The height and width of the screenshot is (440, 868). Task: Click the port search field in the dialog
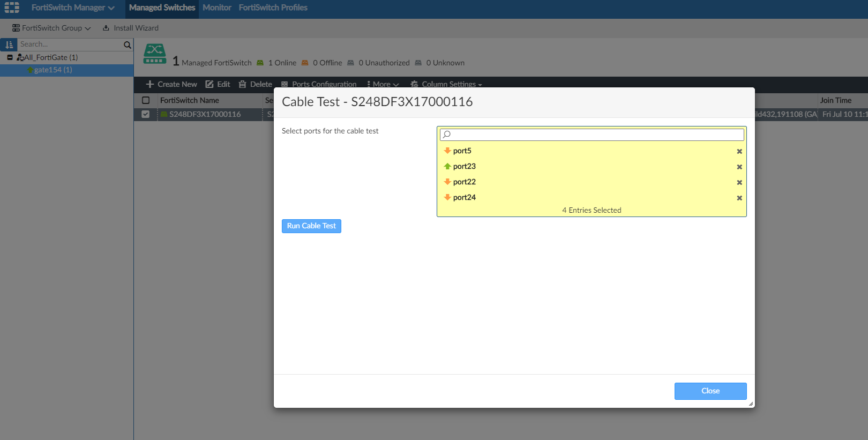pyautogui.click(x=592, y=135)
